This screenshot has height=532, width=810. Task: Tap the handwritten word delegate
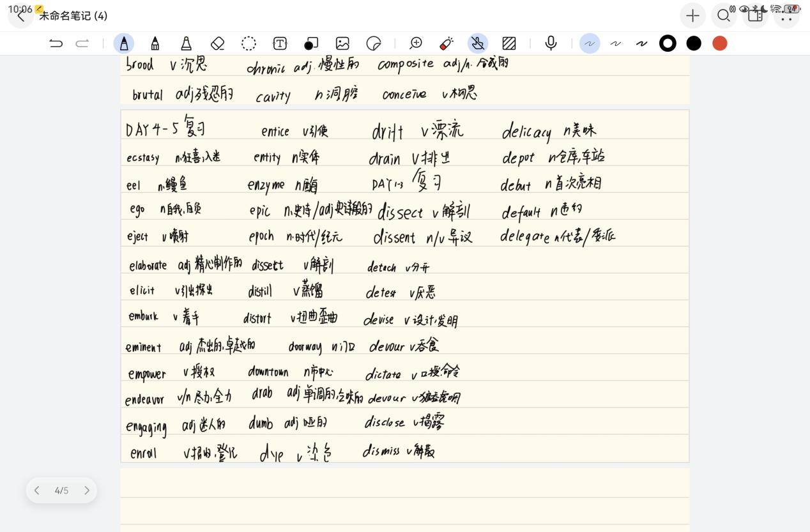point(524,236)
